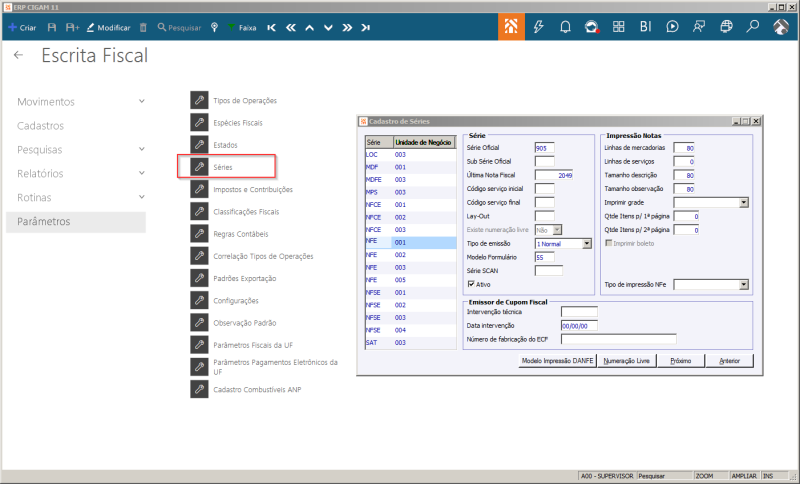Viewport: 800px width, 484px height.
Task: Click the trash delete icon
Action: coord(143,28)
